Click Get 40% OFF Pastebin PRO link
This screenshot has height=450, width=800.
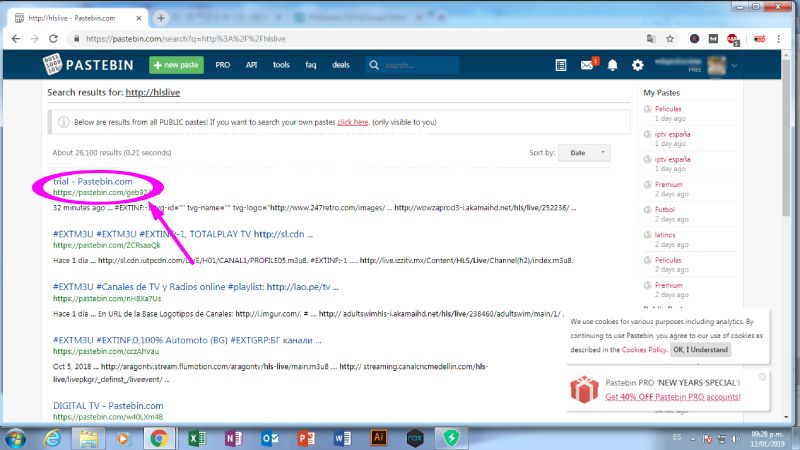coord(672,396)
